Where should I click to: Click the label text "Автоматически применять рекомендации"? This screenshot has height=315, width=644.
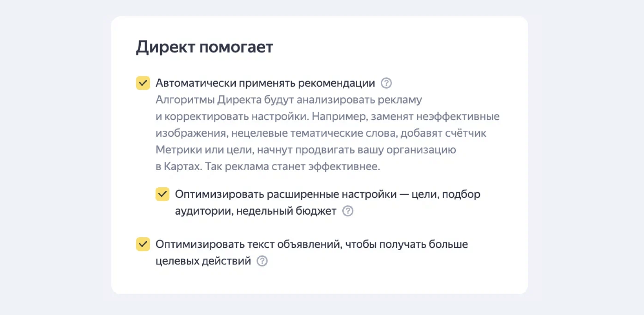[x=265, y=83]
